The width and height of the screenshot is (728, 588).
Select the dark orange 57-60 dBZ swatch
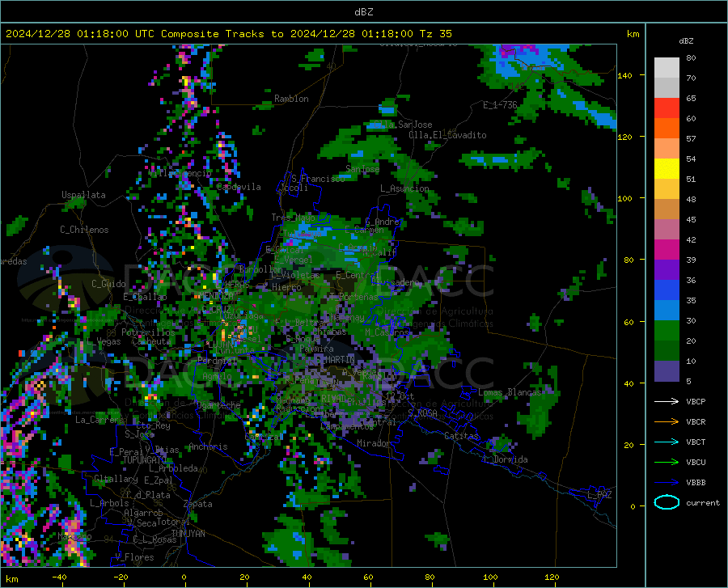pyautogui.click(x=667, y=129)
